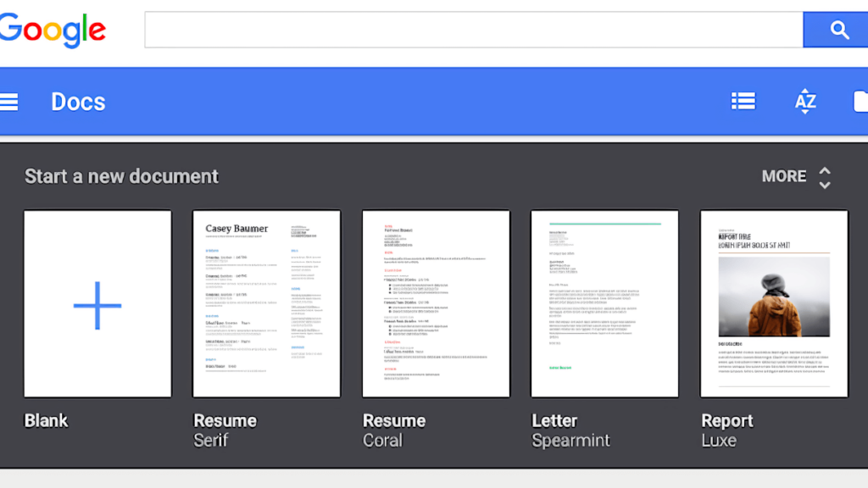Open the file picker folder icon
The width and height of the screenshot is (868, 488).
pos(860,102)
